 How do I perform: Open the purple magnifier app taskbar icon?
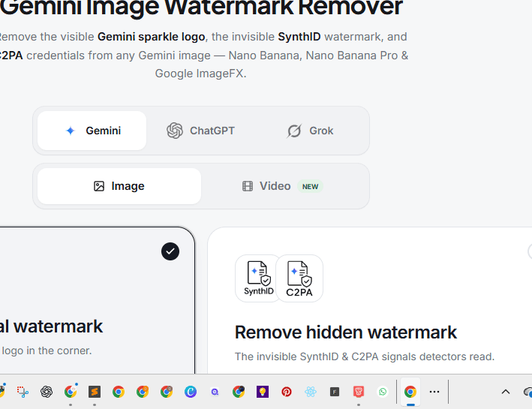coord(215,392)
